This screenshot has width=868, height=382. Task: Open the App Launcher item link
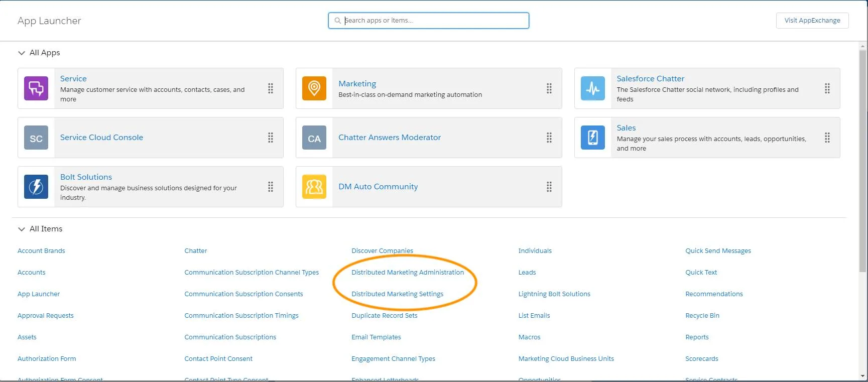[39, 294]
